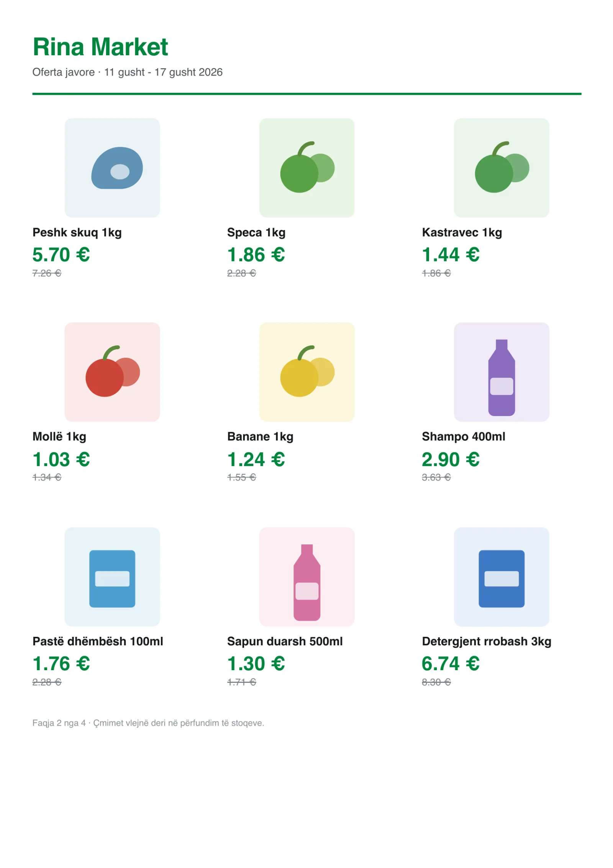Click the Peshk skuq 1kg product name

coord(77,232)
